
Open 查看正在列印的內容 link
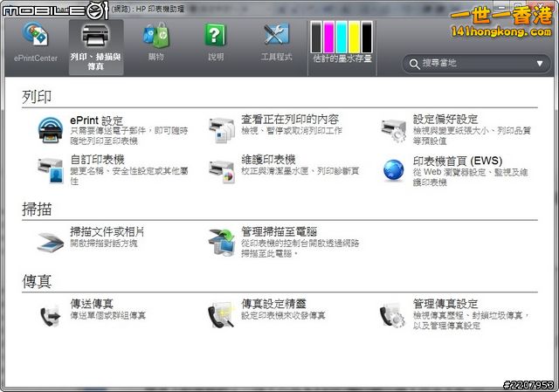290,120
